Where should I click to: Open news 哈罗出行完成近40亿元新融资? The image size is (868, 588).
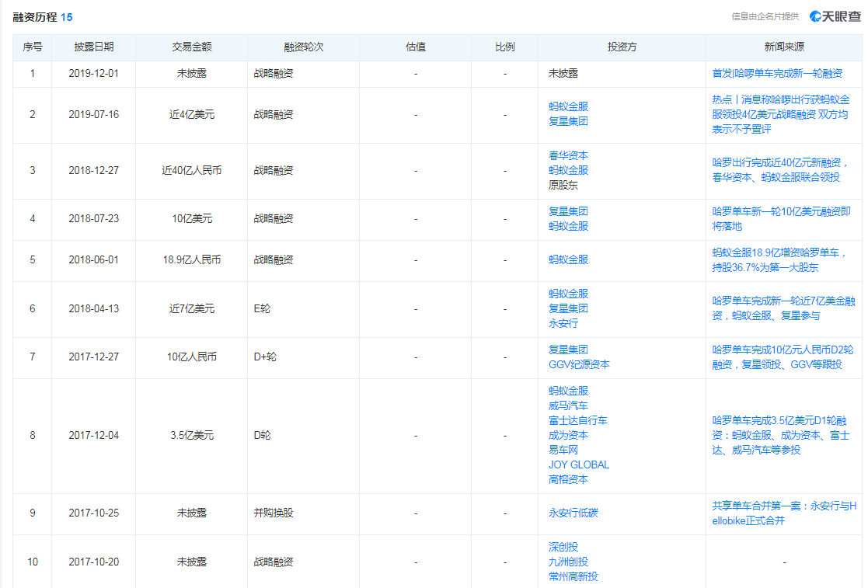click(x=779, y=170)
